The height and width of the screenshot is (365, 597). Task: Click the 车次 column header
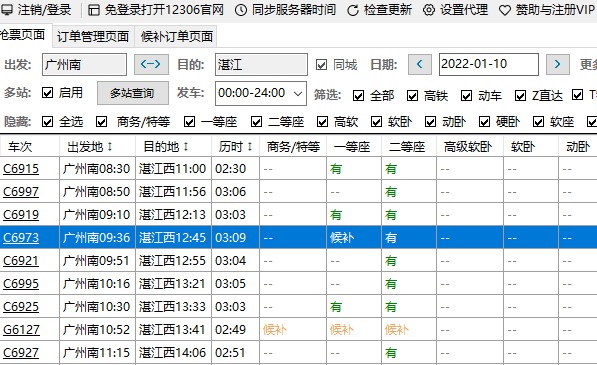29,147
